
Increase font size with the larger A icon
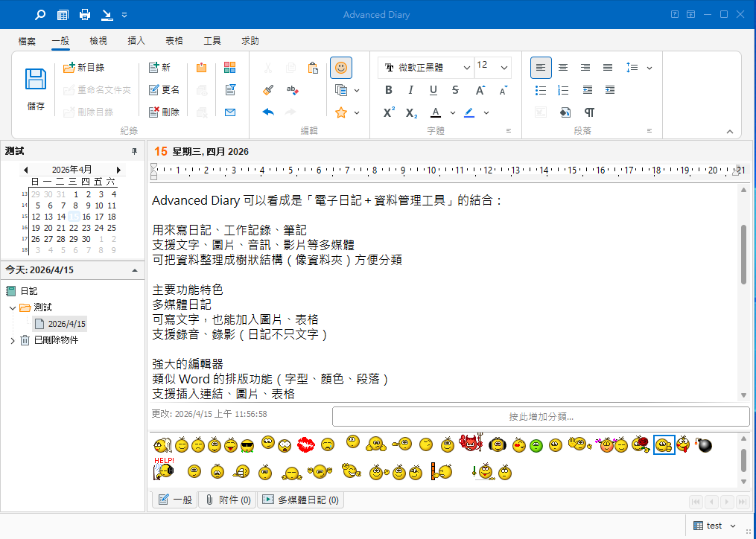coord(480,90)
